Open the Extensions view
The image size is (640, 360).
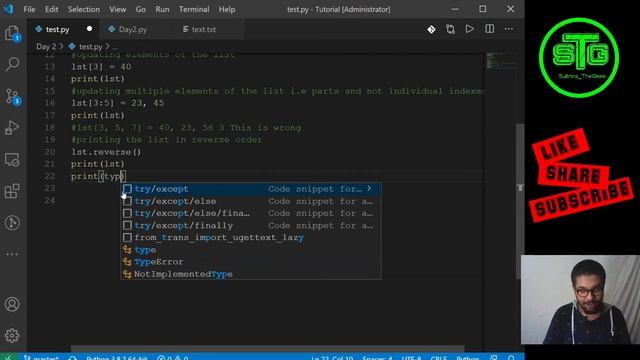point(12,191)
